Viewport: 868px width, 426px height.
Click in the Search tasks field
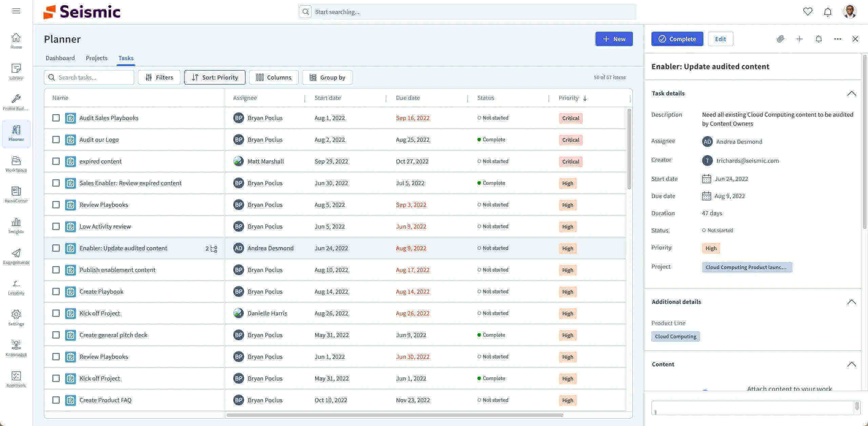[x=89, y=77]
